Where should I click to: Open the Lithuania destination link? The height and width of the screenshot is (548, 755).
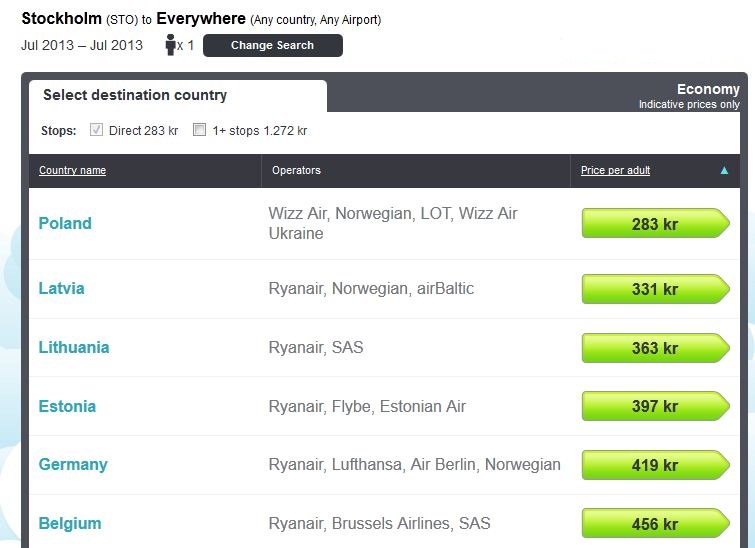point(74,348)
